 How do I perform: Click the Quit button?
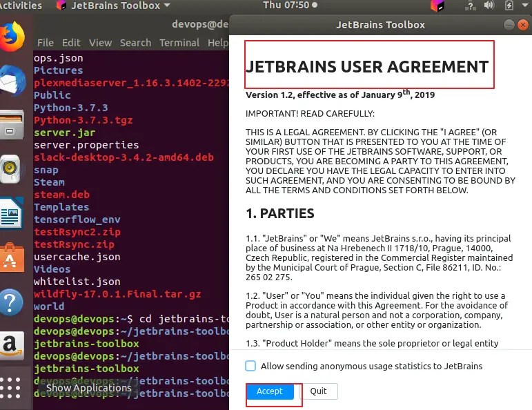(x=319, y=391)
